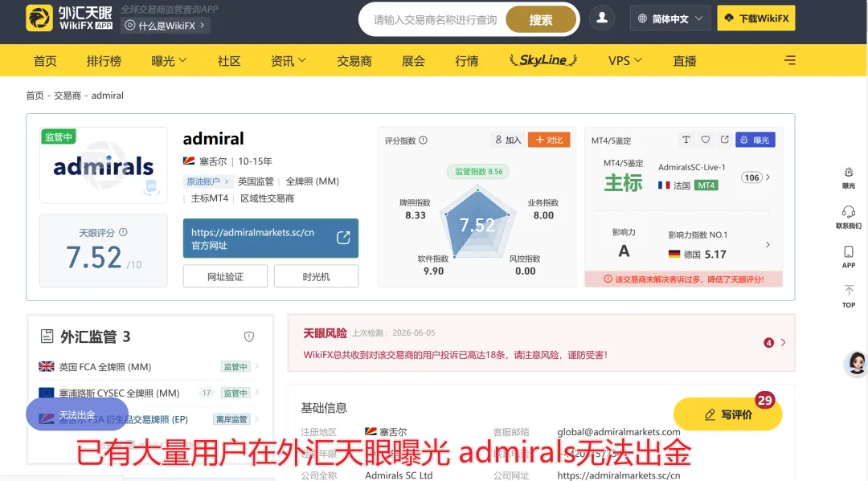The image size is (868, 481).
Task: Open the 行情 navigation tab
Action: click(x=467, y=61)
